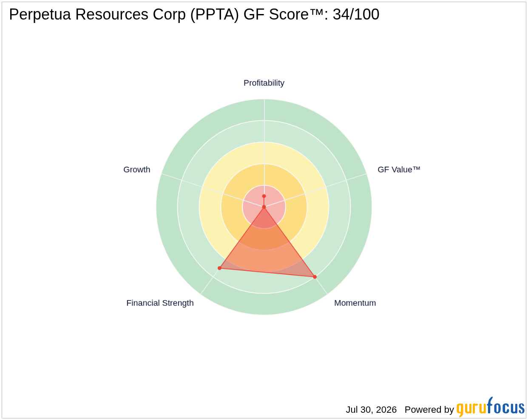Click the Financial Strength data point on radar

[220, 268]
